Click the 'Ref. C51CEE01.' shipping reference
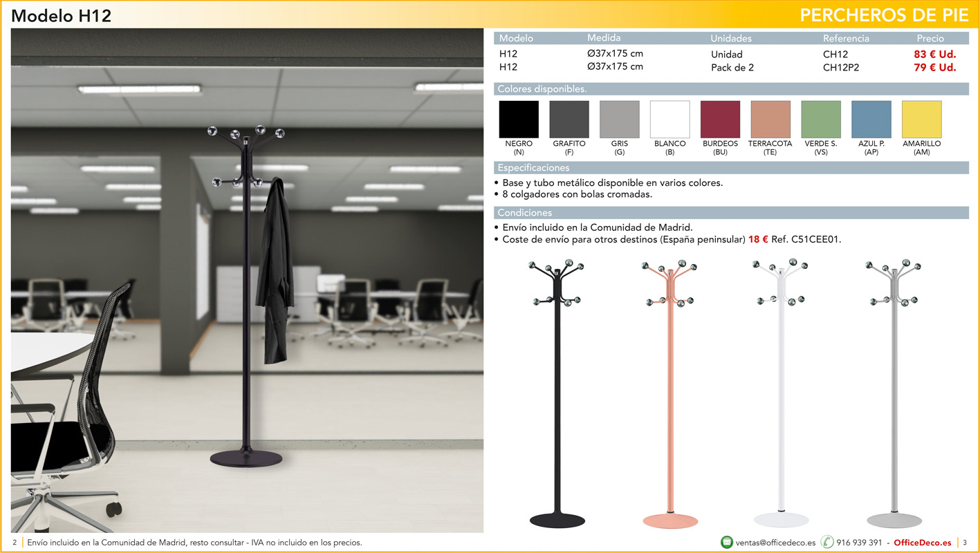This screenshot has width=980, height=553. coord(806,240)
